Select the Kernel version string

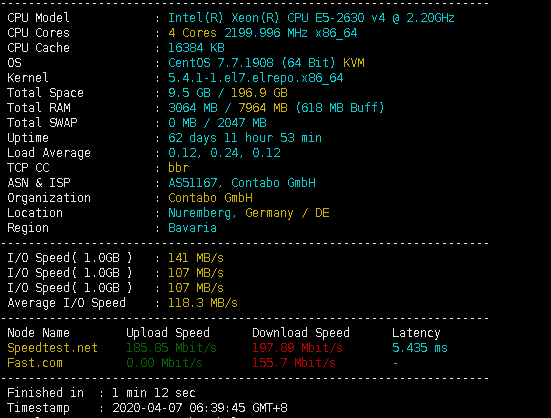(255, 78)
